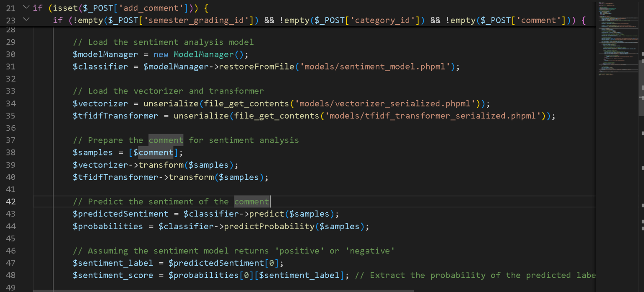Click the vertical scrollbar thumb
Viewport: 644px width, 292px height.
[641, 88]
